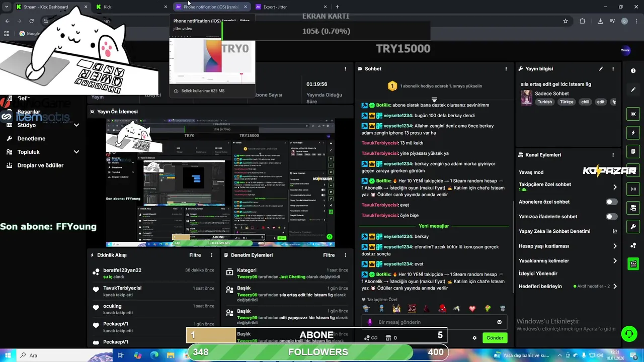Viewport: 644px width, 362px height.
Task: Toggle Abonelere özel sohbet switch
Action: [611, 202]
